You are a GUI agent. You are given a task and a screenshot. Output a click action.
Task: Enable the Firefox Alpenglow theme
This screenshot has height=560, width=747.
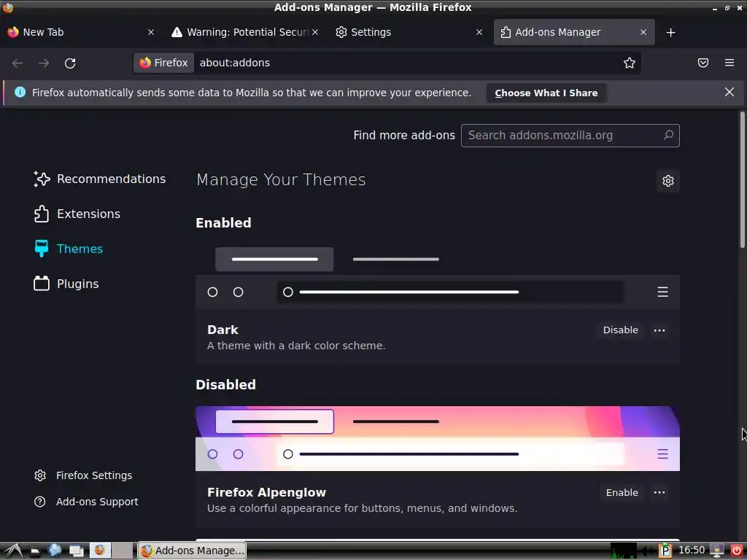pos(622,492)
